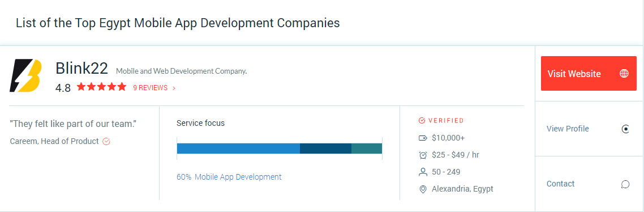The width and height of the screenshot is (644, 212).
Task: Click the $10,000+ project size tag icon
Action: pyautogui.click(x=423, y=138)
